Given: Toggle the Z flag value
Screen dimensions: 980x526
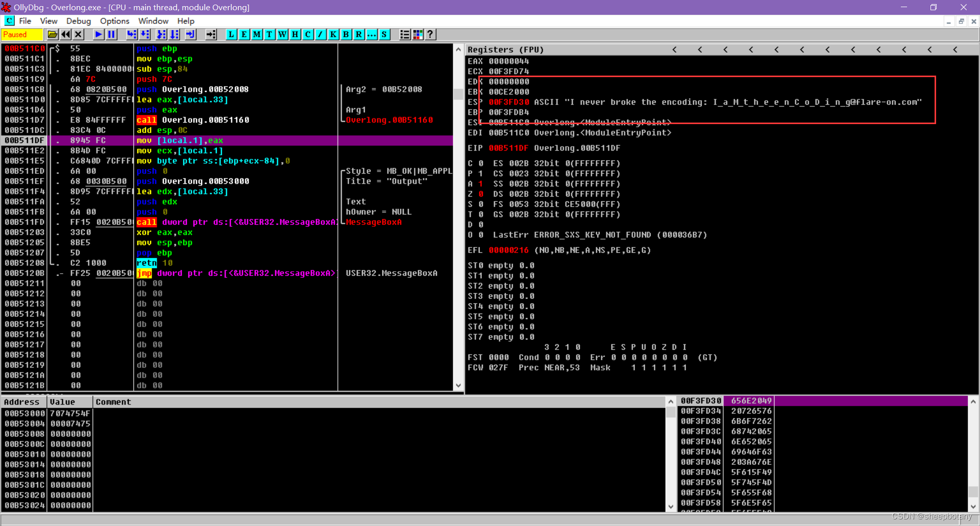Looking at the screenshot, I should pos(481,194).
